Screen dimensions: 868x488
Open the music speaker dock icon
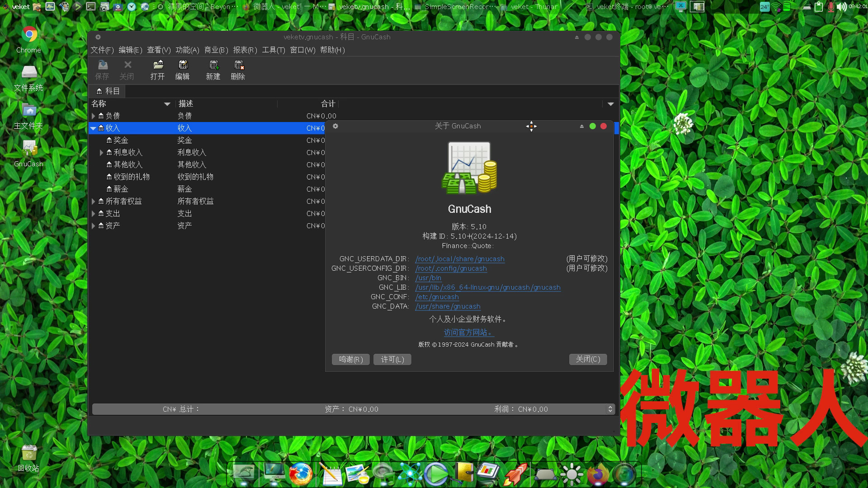coord(383,474)
